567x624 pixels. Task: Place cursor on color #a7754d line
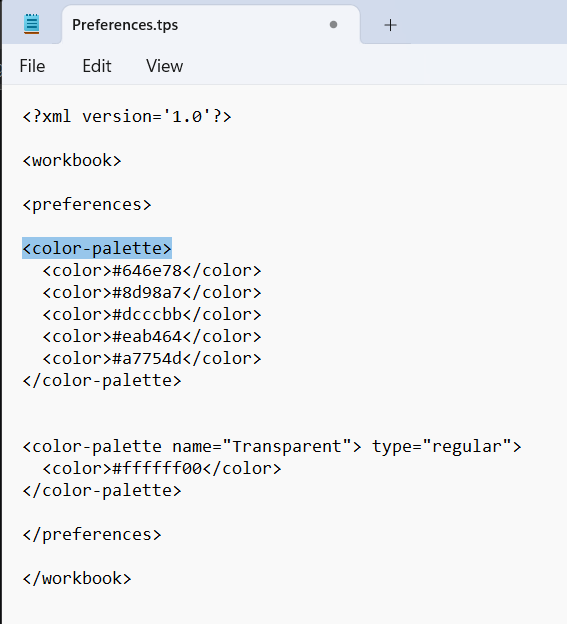tap(152, 359)
